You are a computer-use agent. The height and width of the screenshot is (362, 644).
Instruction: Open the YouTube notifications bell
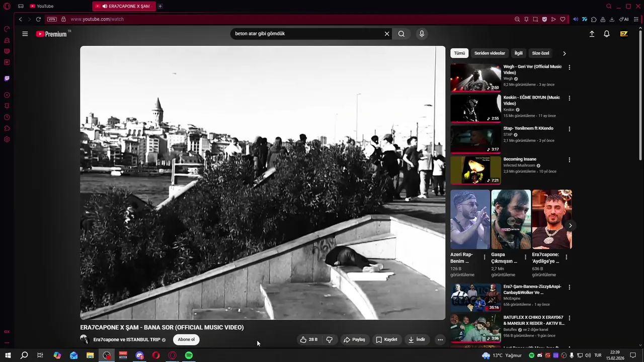(607, 34)
